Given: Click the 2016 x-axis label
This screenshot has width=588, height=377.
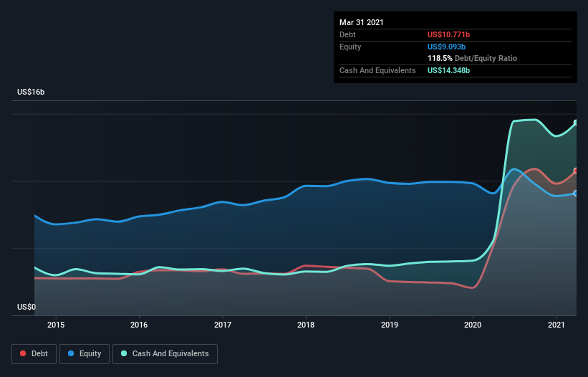Looking at the screenshot, I should click(x=139, y=325).
